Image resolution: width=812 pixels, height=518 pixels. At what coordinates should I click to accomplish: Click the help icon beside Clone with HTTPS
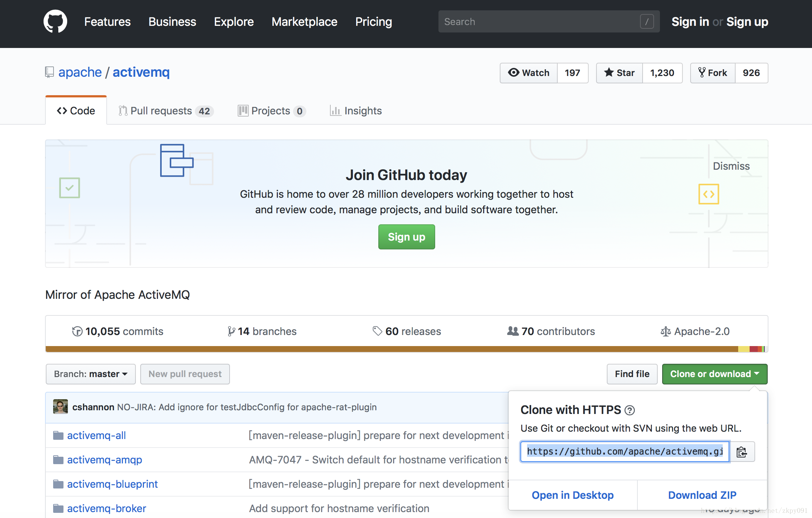click(x=630, y=410)
